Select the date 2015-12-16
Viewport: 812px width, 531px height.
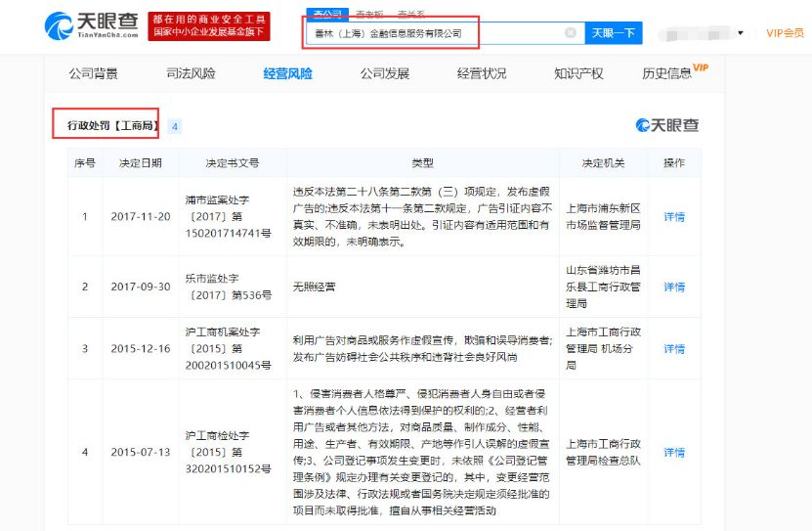pyautogui.click(x=141, y=349)
